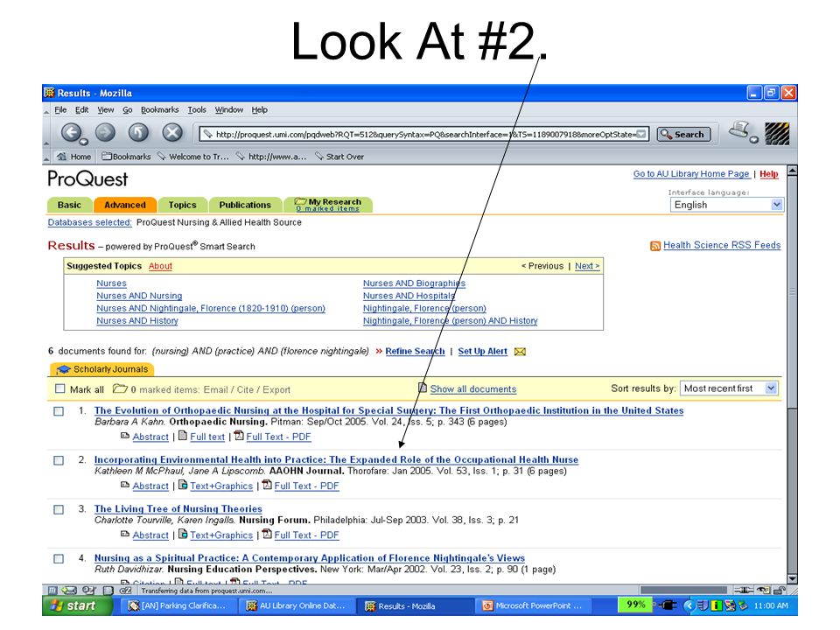This screenshot has width=840, height=630.
Task: Click the Navigator icon in status bar
Action: [x=52, y=591]
